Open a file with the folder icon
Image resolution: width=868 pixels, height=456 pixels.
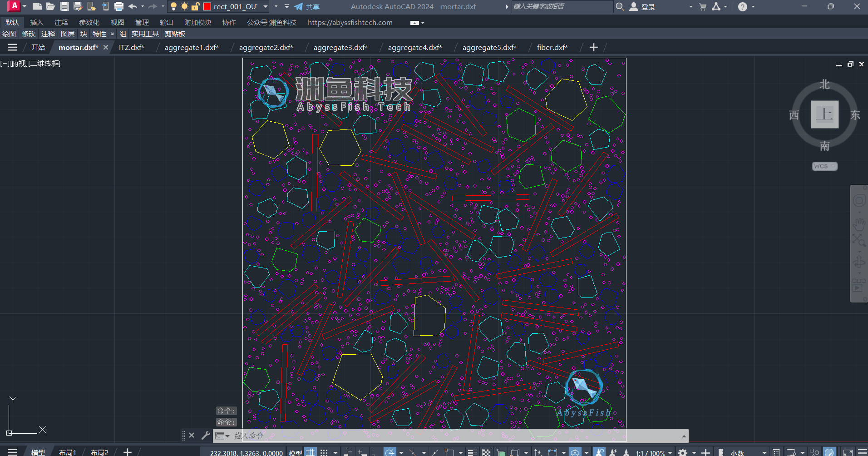coord(51,6)
